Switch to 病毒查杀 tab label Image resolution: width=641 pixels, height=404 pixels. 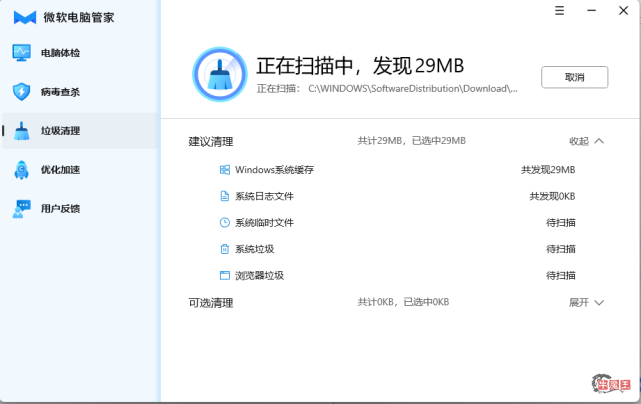[x=61, y=92]
